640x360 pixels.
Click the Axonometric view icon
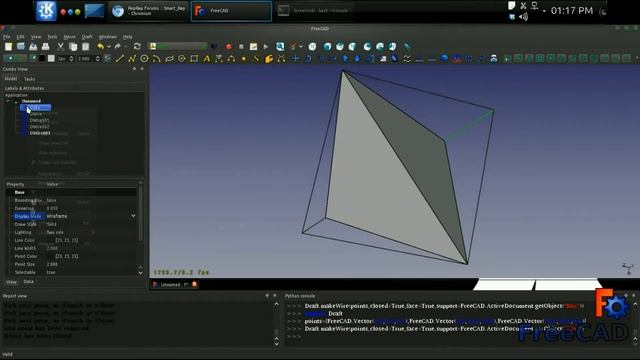[312, 47]
